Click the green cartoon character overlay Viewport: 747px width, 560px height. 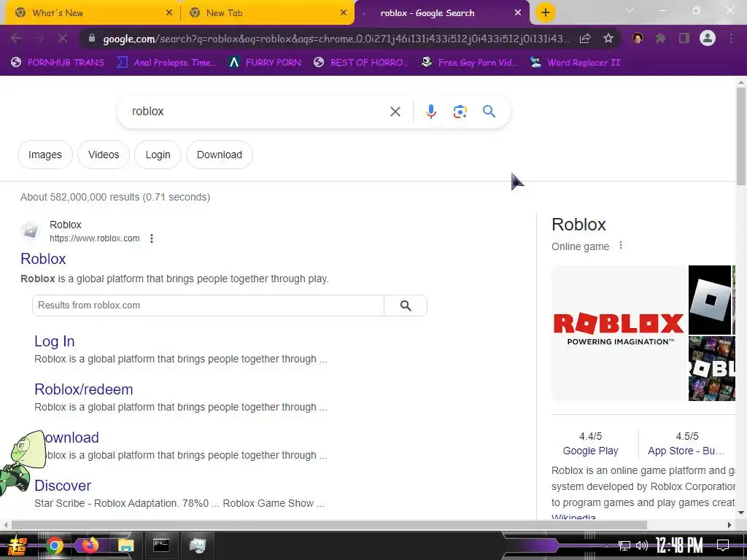pyautogui.click(x=22, y=462)
